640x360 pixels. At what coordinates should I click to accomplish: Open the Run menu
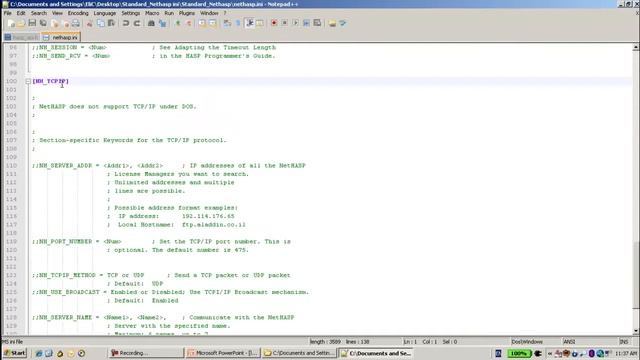[169, 13]
